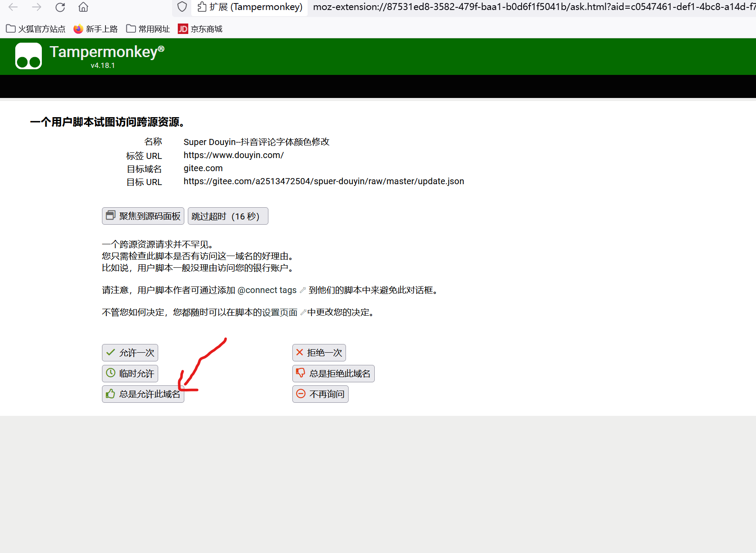Viewport: 756px width, 553px height.
Task: Click the Tampermonkey logo icon
Action: 28,56
